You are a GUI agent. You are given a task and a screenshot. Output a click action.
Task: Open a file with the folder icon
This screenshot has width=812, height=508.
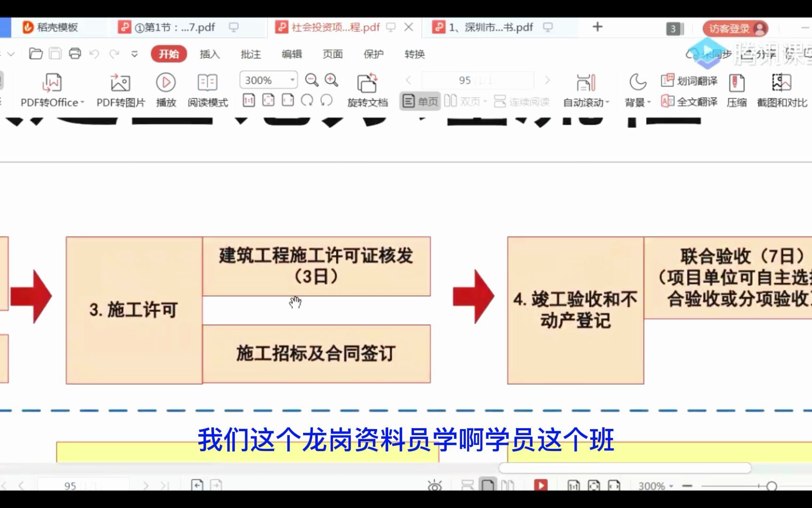click(36, 54)
